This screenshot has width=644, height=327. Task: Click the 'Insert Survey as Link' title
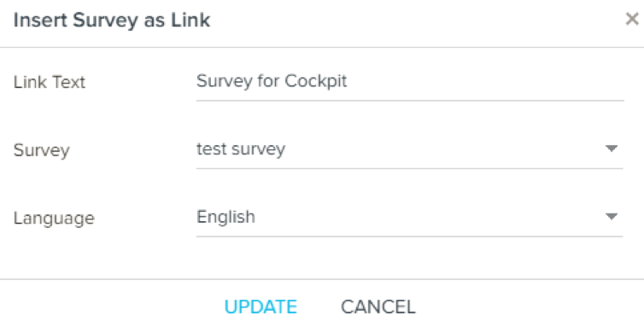112,20
